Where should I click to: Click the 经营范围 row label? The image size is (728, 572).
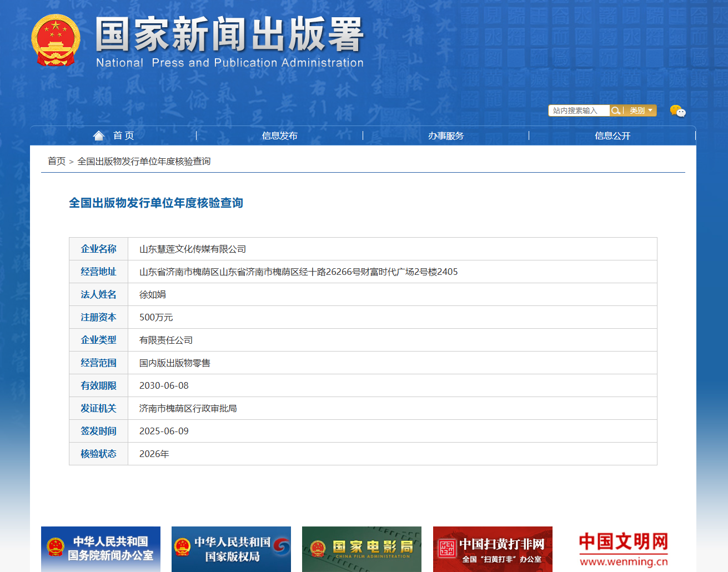point(98,363)
